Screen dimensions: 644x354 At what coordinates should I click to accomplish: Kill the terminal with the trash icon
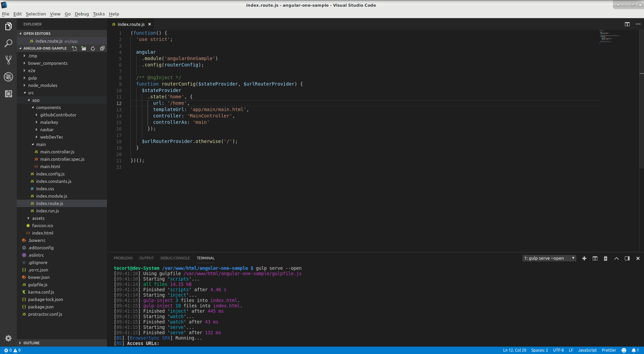click(605, 258)
